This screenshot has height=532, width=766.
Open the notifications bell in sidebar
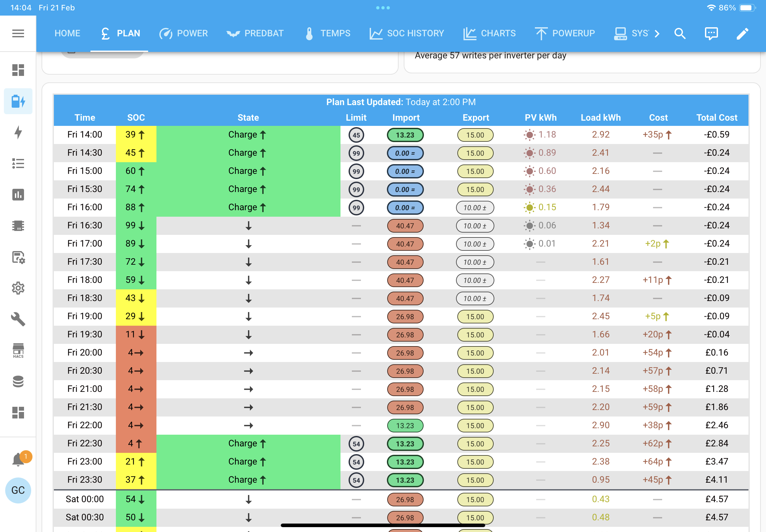(x=18, y=460)
